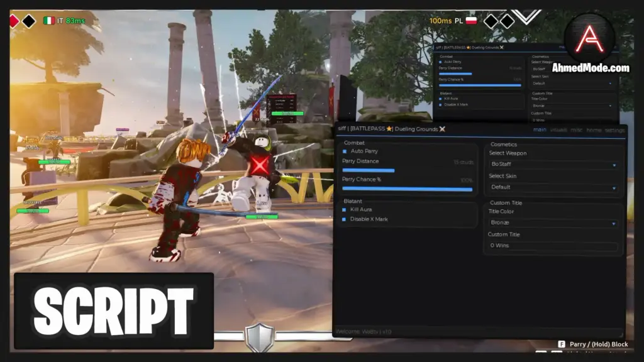The image size is (644, 362).
Task: Click the red diamond at the top-left corner
Action: (x=14, y=21)
